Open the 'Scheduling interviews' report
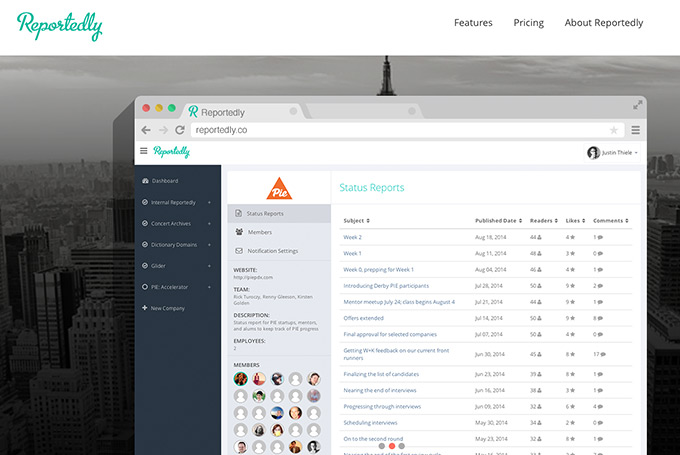The width and height of the screenshot is (680, 455). pyautogui.click(x=370, y=423)
